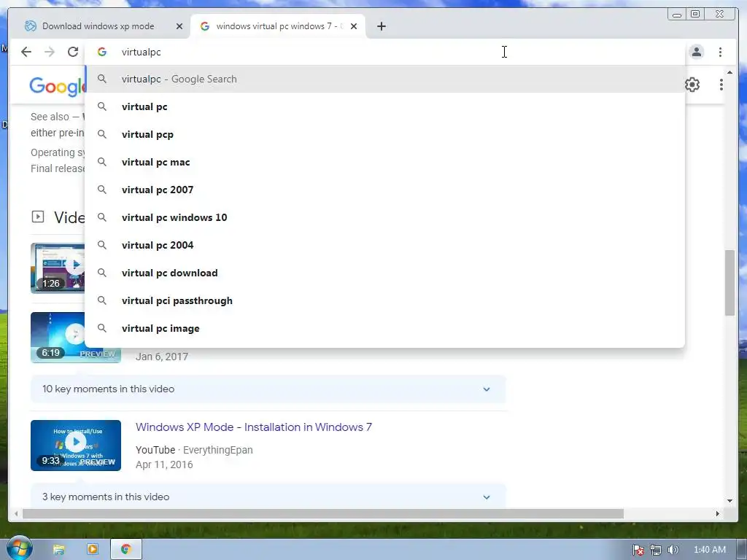Viewport: 747px width, 560px height.
Task: Choose the 'virtual pc download' suggestion
Action: pyautogui.click(x=385, y=273)
